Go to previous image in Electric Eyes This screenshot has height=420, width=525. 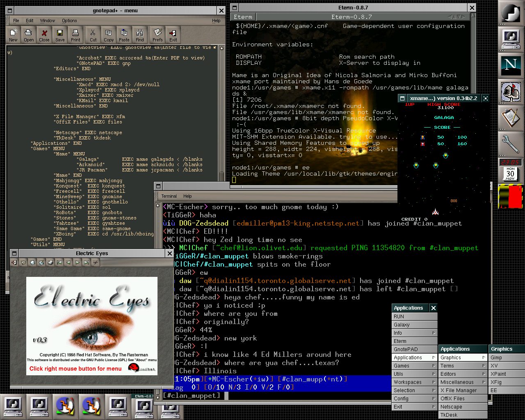coord(68,262)
